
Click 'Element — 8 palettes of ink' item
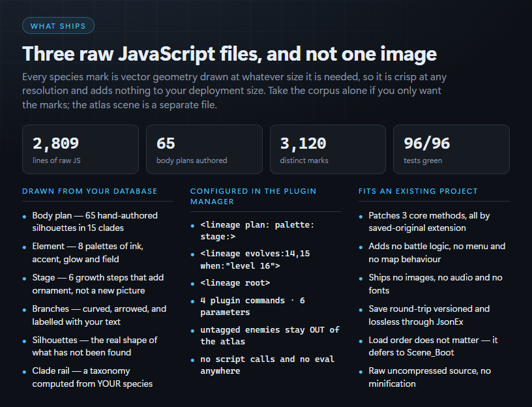pos(88,253)
